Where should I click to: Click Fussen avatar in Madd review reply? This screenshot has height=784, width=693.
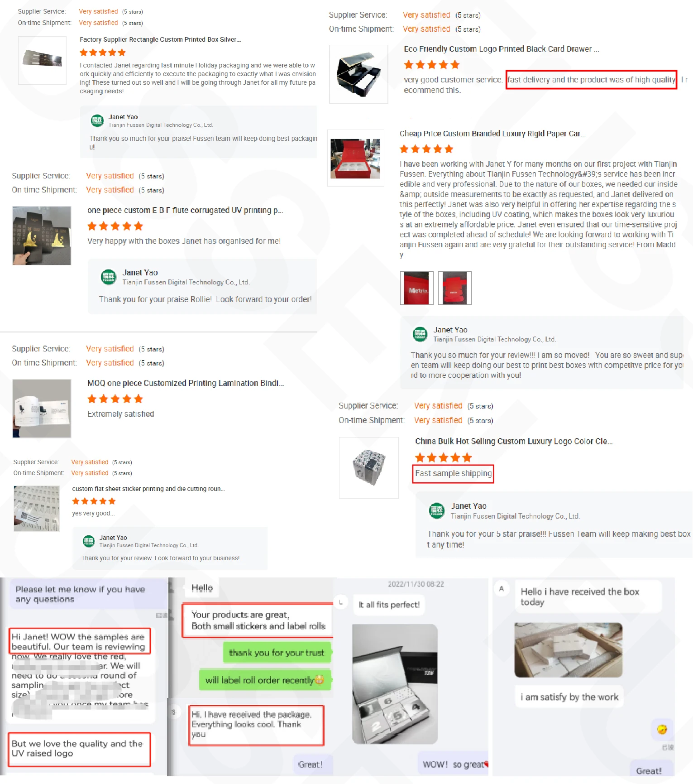pos(420,334)
